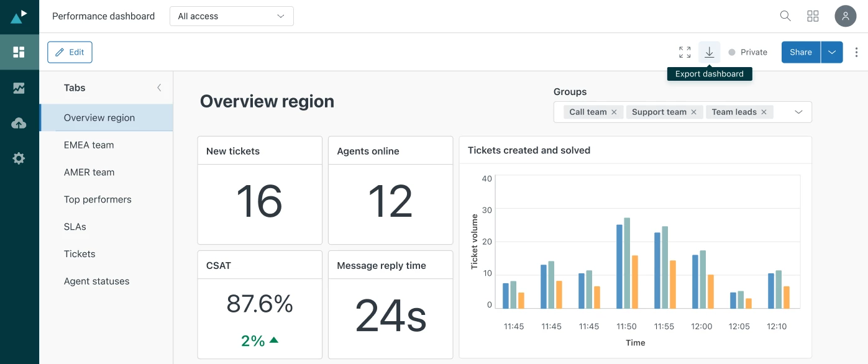Select the Overview region tab
This screenshot has height=364, width=868.
click(106, 117)
